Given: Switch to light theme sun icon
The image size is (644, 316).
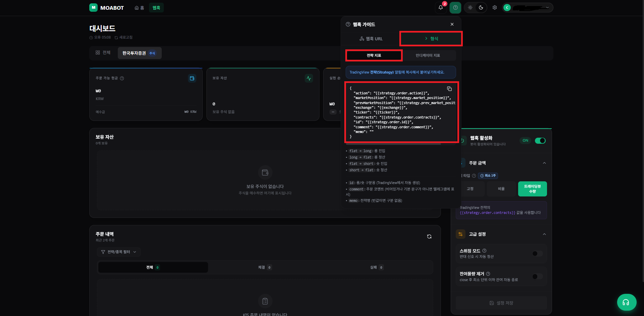Looking at the screenshot, I should pyautogui.click(x=470, y=7).
